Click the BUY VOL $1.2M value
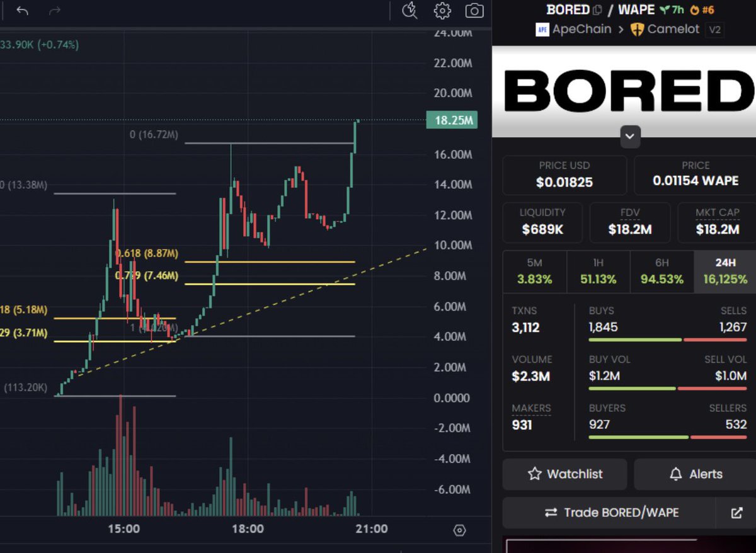 click(x=604, y=377)
